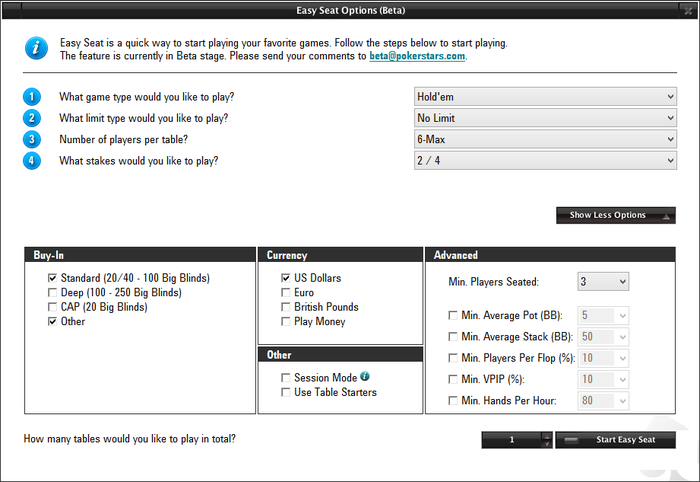
Task: Toggle the US Dollars currency checkbox
Action: (286, 278)
